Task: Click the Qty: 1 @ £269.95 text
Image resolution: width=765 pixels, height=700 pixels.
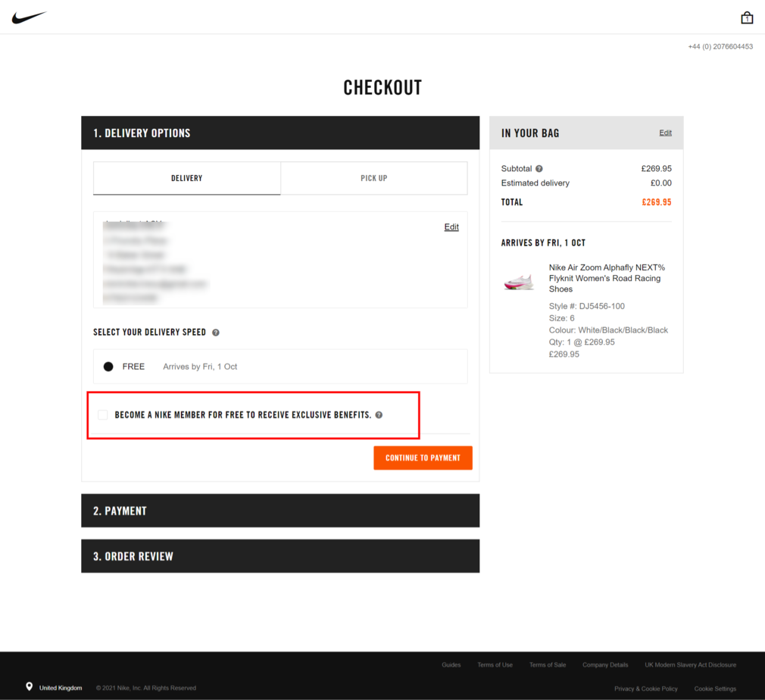Action: pyautogui.click(x=582, y=342)
